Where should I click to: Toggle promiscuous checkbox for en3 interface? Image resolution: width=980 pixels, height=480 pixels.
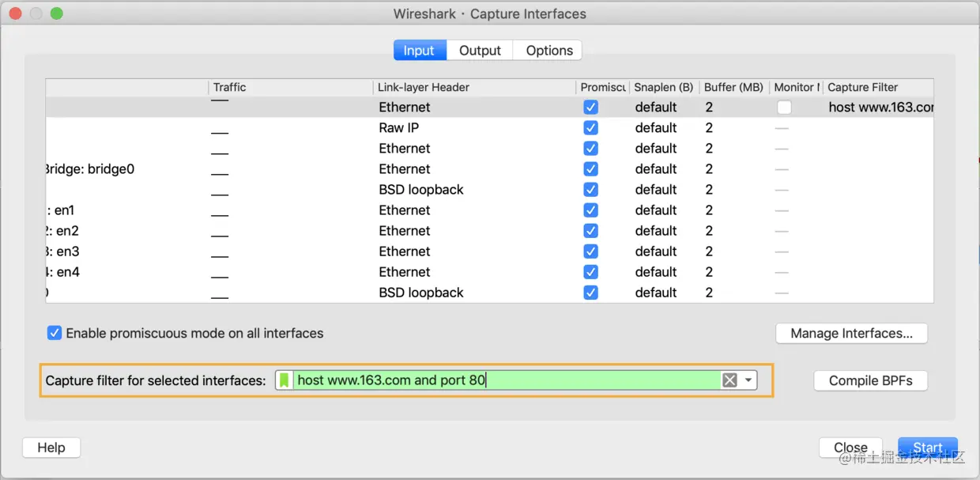tap(590, 251)
